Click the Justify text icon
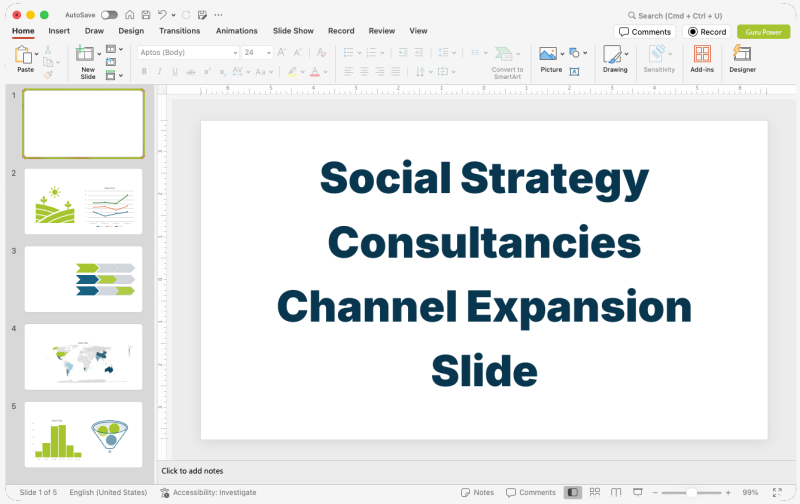Screen dimensions: 800x504 pos(395,71)
